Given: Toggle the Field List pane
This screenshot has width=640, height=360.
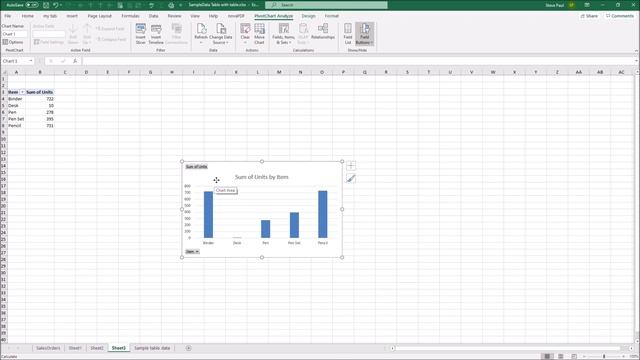Looking at the screenshot, I should pos(348,34).
